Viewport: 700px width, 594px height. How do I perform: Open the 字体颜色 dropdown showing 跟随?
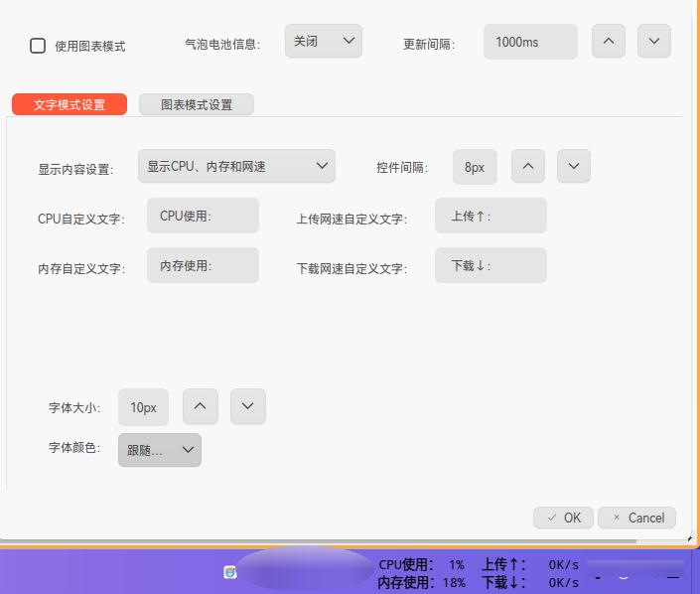[160, 450]
